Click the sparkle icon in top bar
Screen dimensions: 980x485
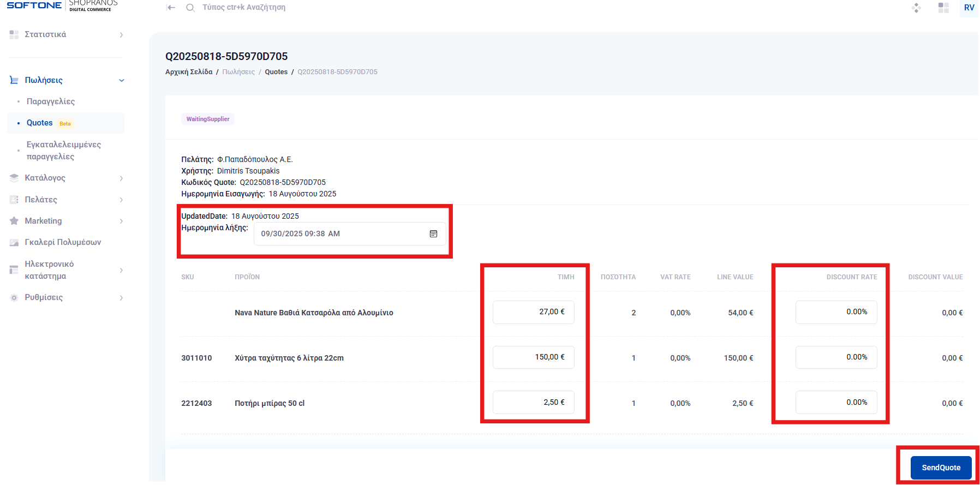click(x=916, y=8)
